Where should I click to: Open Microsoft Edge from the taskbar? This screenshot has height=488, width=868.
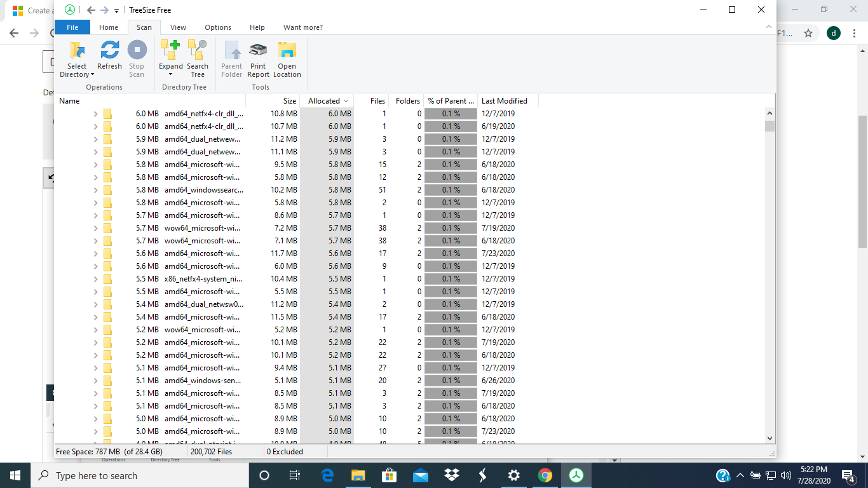[327, 475]
